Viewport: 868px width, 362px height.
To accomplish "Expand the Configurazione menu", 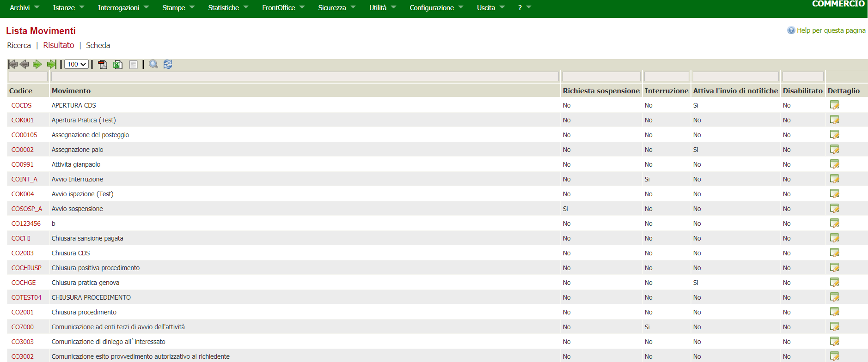I will coord(436,8).
